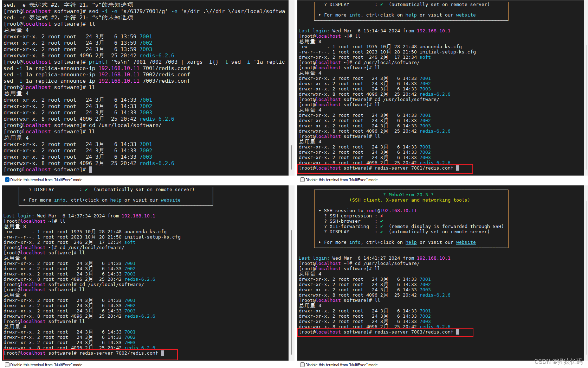Open the 'help' link in the 7003 terminal

click(x=411, y=242)
